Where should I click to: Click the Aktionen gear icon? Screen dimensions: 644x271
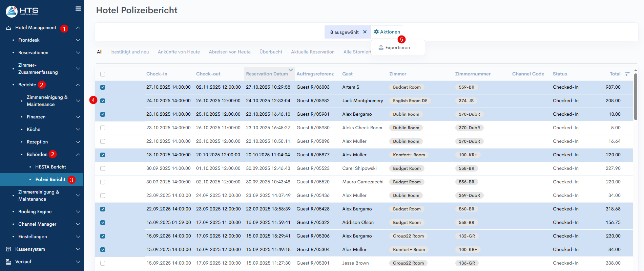click(x=376, y=32)
